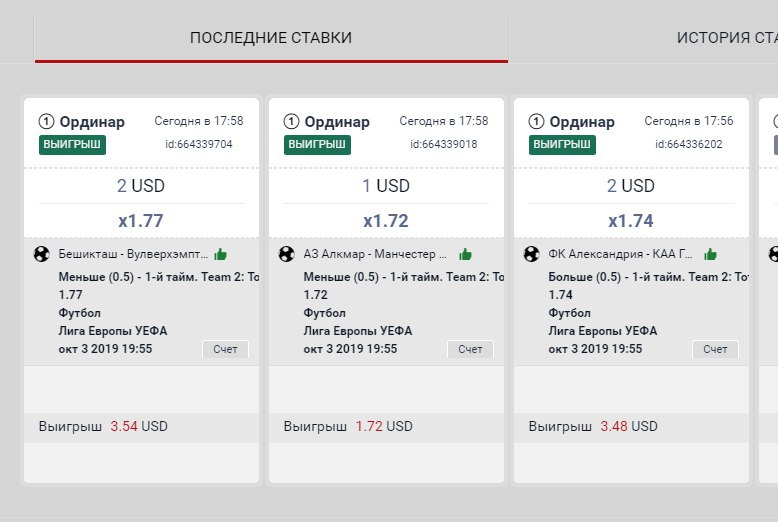Image resolution: width=778 pixels, height=522 pixels.
Task: Click the circled 1 icon on first Ординар card
Action: [x=46, y=122]
